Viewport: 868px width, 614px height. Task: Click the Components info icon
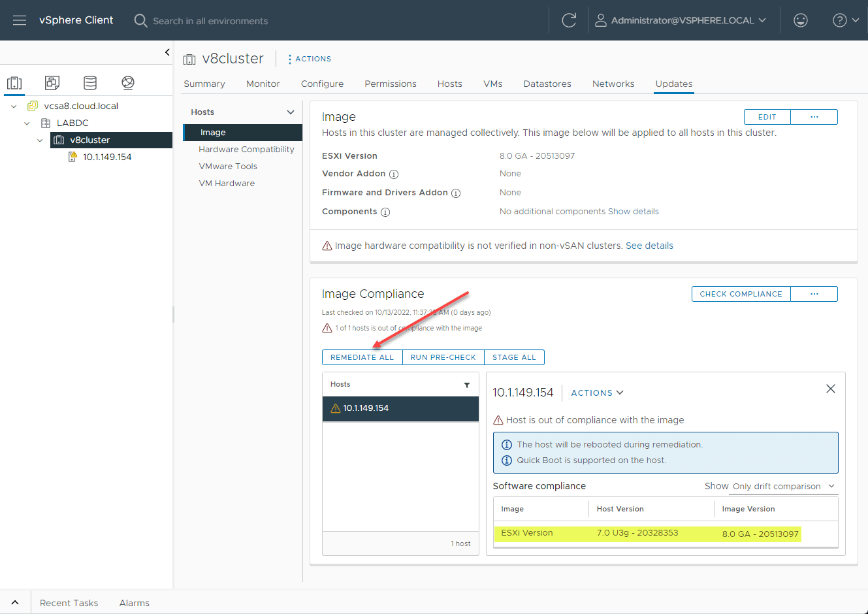click(x=385, y=212)
